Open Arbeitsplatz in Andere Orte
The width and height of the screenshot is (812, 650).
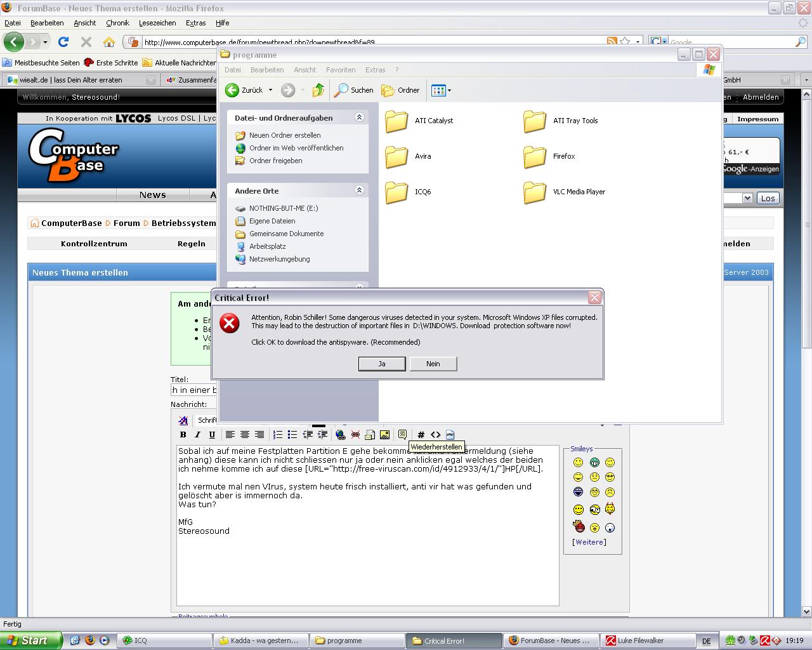pos(267,246)
